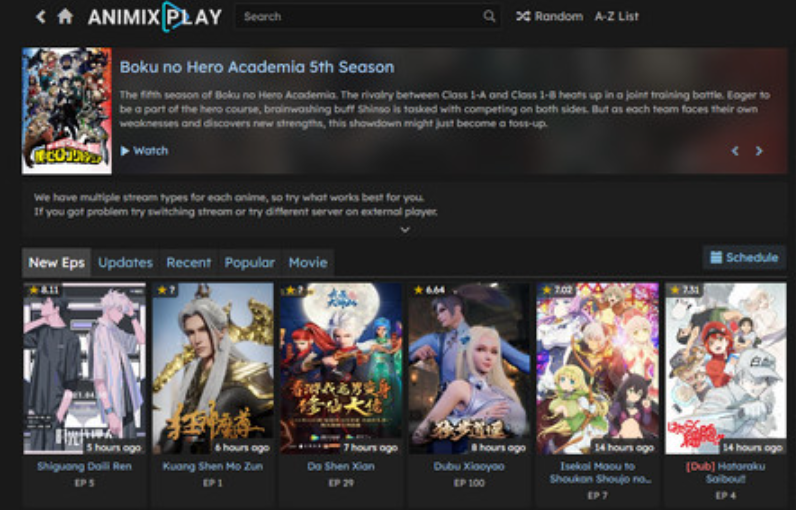This screenshot has width=796, height=510.
Task: Click the AnimixPlay logo
Action: (155, 17)
